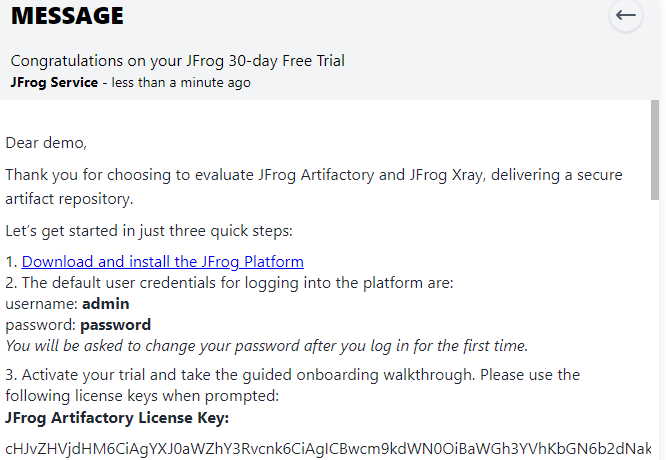This screenshot has height=460, width=666.
Task: Click the bold 'password' value
Action: pos(115,325)
